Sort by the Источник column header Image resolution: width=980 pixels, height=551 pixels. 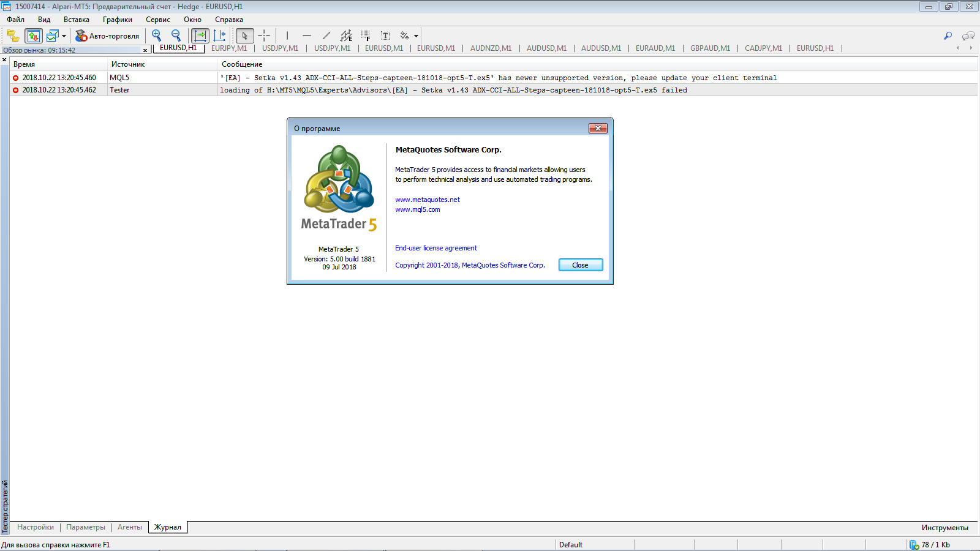click(x=163, y=64)
